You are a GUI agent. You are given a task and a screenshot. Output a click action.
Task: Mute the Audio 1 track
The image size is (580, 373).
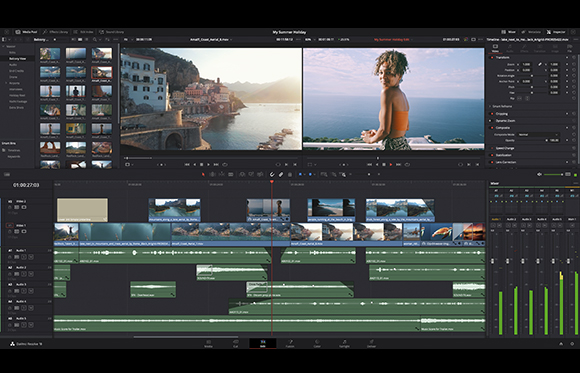31,256
